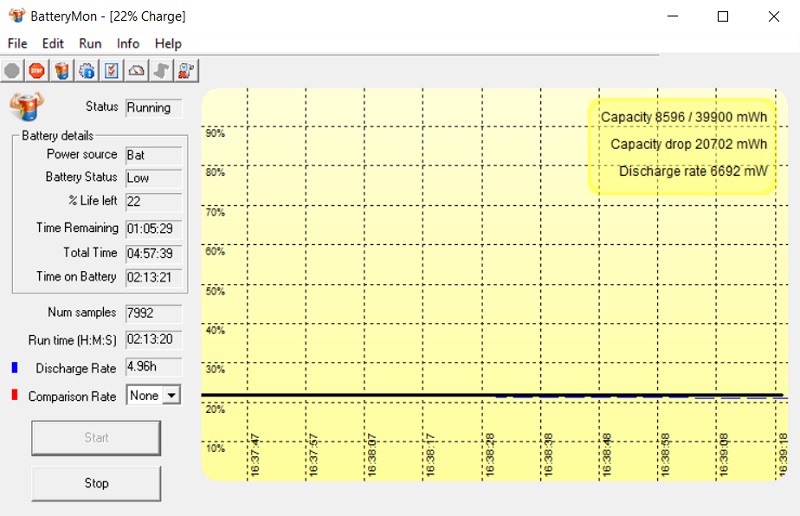The width and height of the screenshot is (800, 516).
Task: Click the blue Discharge Rate color marker
Action: click(14, 368)
